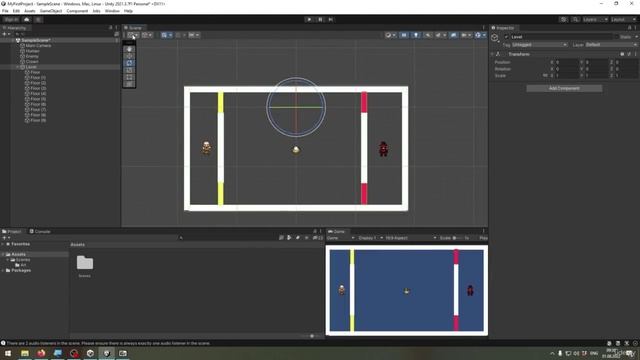Select the Rotate tool in scene overlay
The image size is (640, 360).
[x=129, y=63]
